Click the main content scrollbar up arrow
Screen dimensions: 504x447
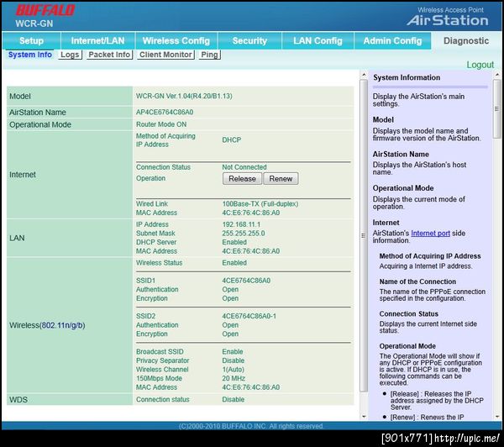[x=364, y=75]
